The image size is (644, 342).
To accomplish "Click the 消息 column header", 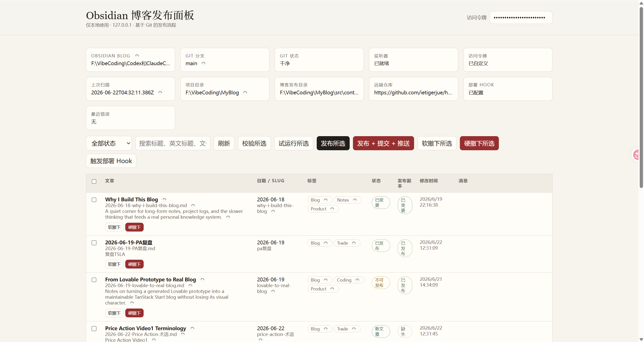I will pos(463,181).
